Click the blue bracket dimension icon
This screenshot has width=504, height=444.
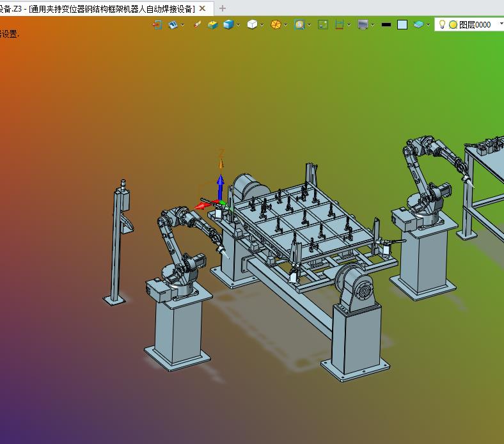(339, 25)
